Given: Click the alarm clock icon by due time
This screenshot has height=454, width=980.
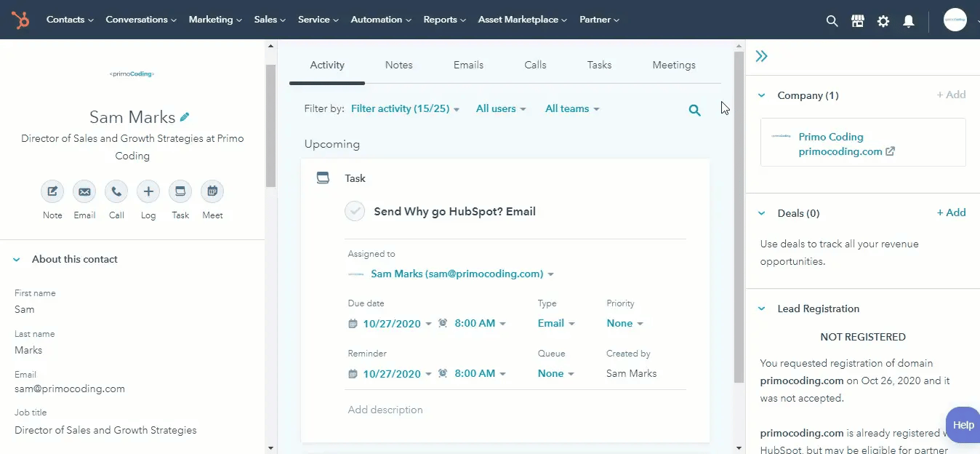Looking at the screenshot, I should tap(443, 323).
